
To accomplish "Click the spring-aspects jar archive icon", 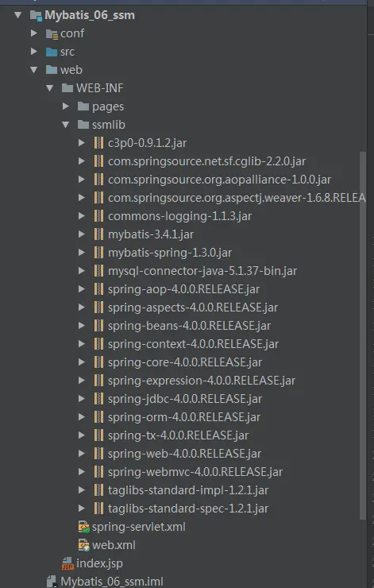I will pos(99,308).
